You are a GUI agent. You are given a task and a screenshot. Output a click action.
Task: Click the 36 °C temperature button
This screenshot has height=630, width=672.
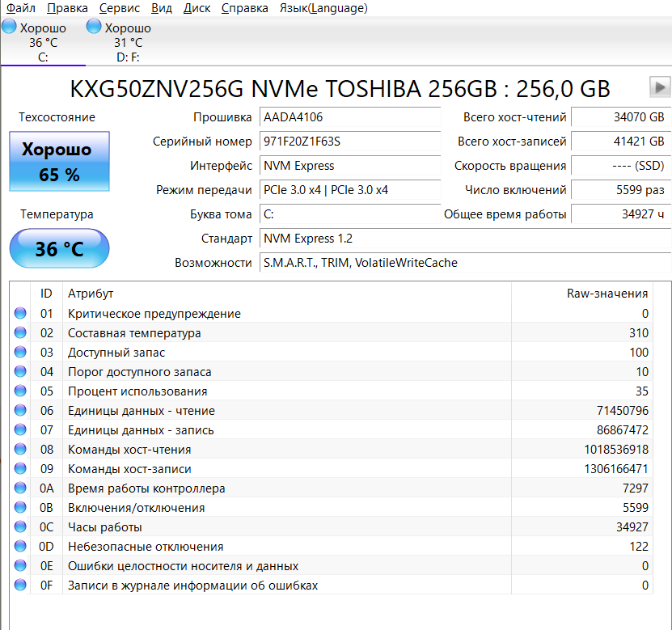click(59, 249)
